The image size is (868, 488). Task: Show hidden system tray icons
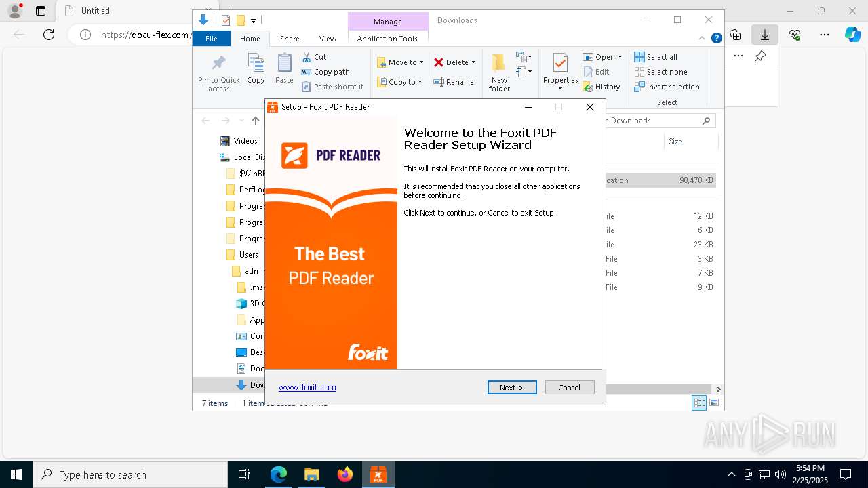pos(731,474)
